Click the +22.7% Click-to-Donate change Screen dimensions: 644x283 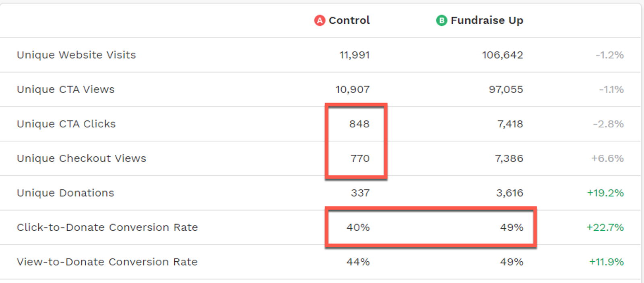click(x=605, y=228)
